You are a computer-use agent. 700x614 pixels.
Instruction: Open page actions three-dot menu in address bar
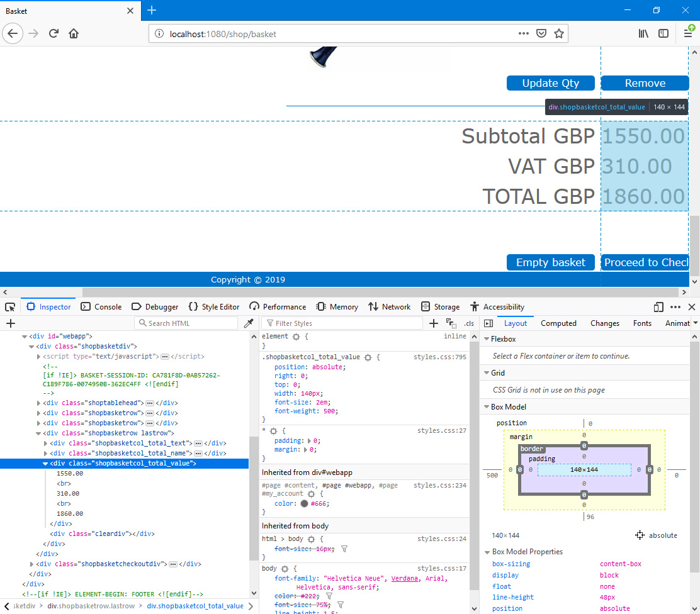(524, 33)
